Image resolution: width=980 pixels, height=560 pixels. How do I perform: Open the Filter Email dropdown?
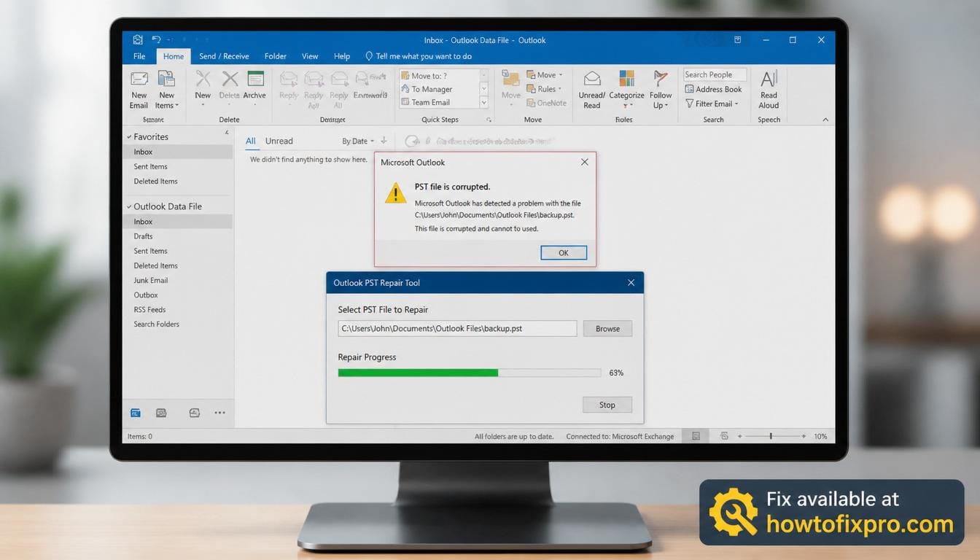pos(712,104)
